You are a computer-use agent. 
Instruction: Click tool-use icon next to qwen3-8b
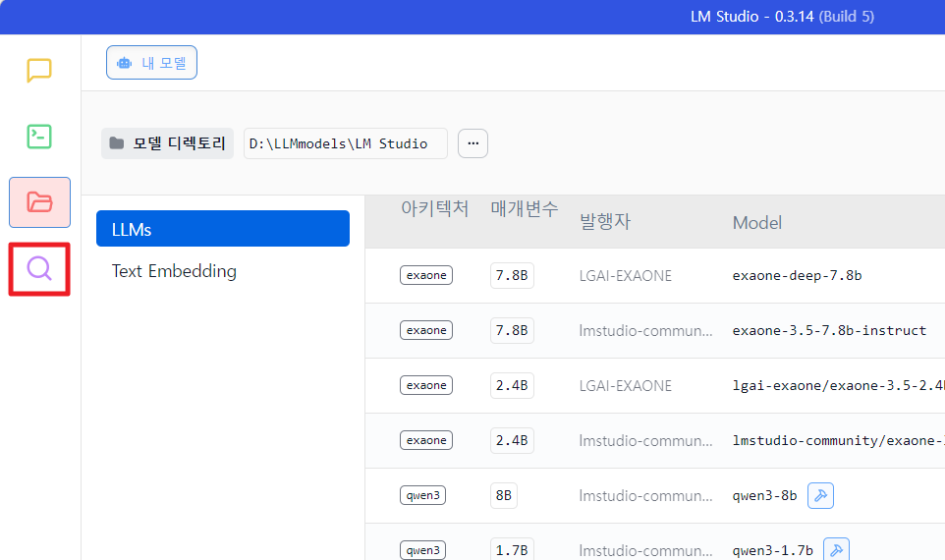(820, 495)
